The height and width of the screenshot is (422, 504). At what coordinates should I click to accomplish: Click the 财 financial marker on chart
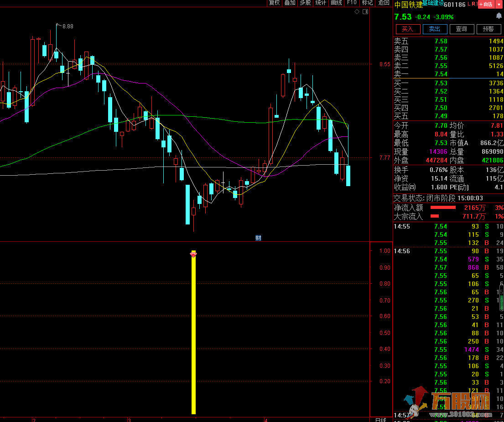pos(258,238)
